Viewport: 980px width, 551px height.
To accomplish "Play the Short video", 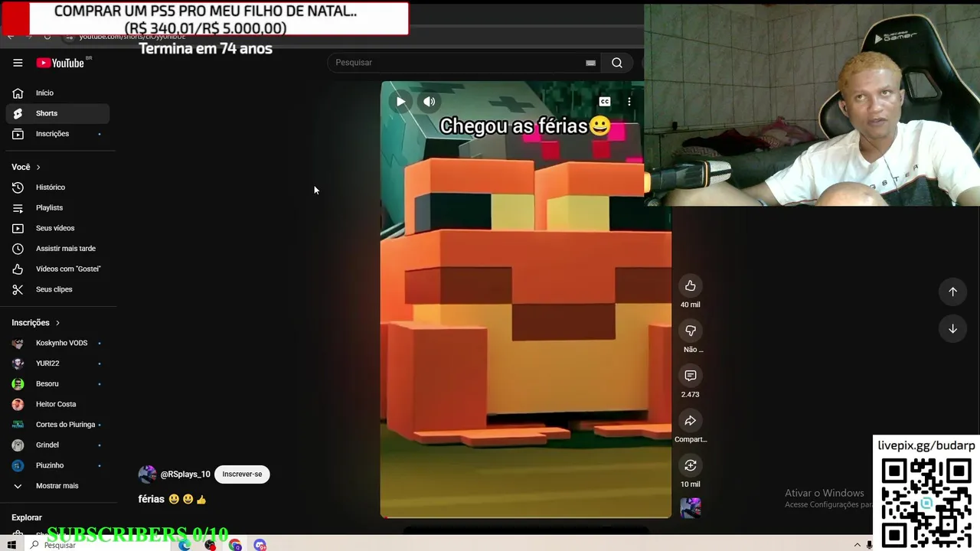I will 400,101.
